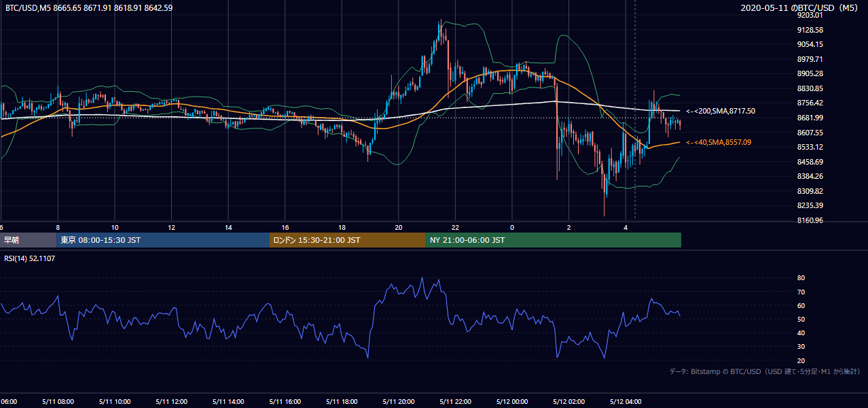Click the 5/11 20:00 date label
The width and height of the screenshot is (868, 408).
pos(399,402)
